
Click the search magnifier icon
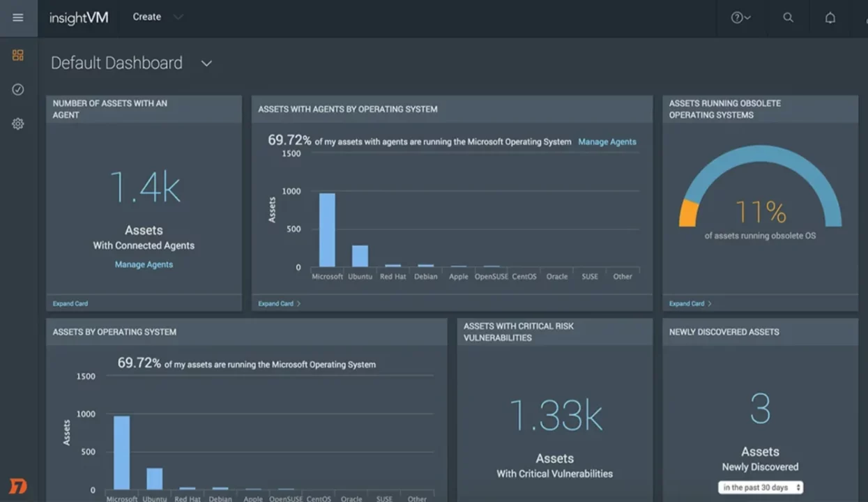(x=788, y=17)
